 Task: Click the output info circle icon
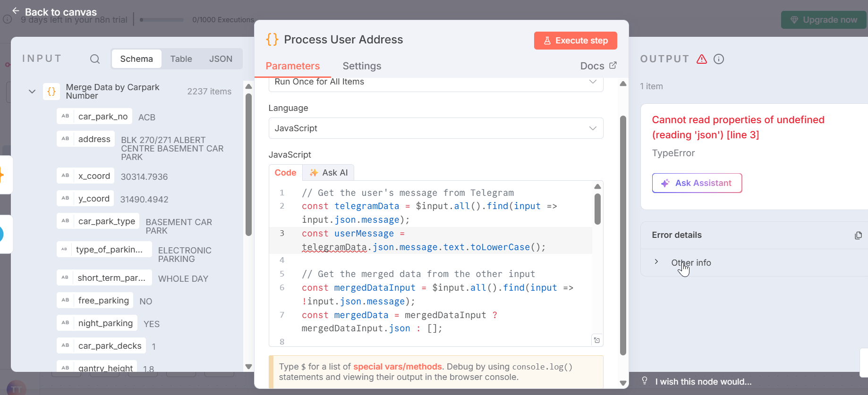[719, 59]
